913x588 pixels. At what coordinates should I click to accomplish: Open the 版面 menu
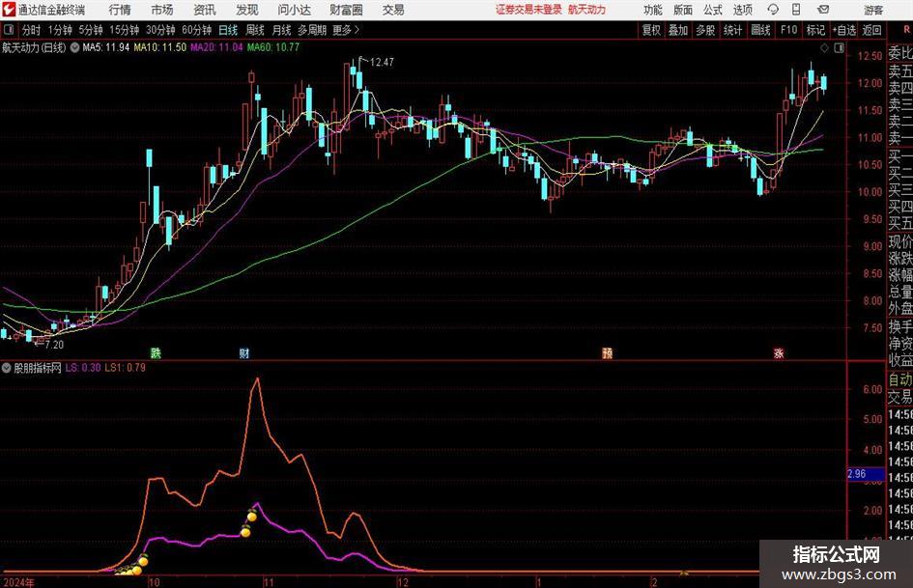[x=683, y=10]
